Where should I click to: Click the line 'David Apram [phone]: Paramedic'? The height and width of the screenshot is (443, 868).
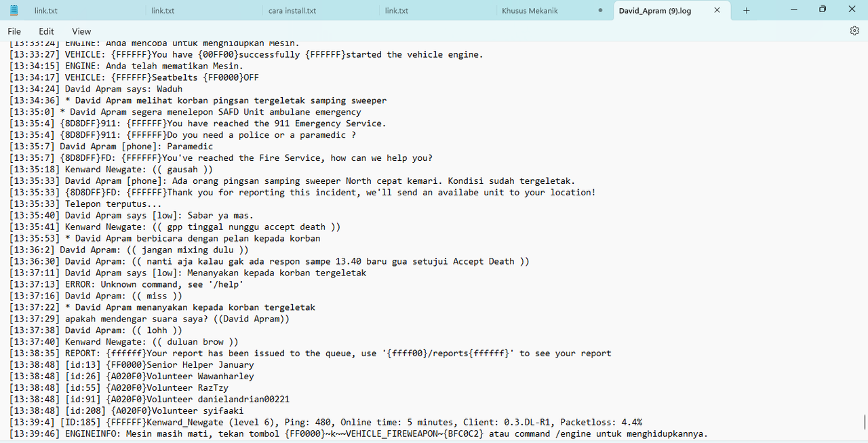(111, 147)
